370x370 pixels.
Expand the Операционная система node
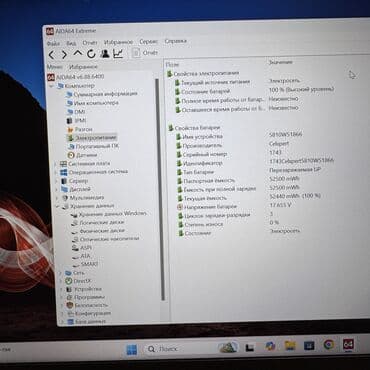point(56,172)
